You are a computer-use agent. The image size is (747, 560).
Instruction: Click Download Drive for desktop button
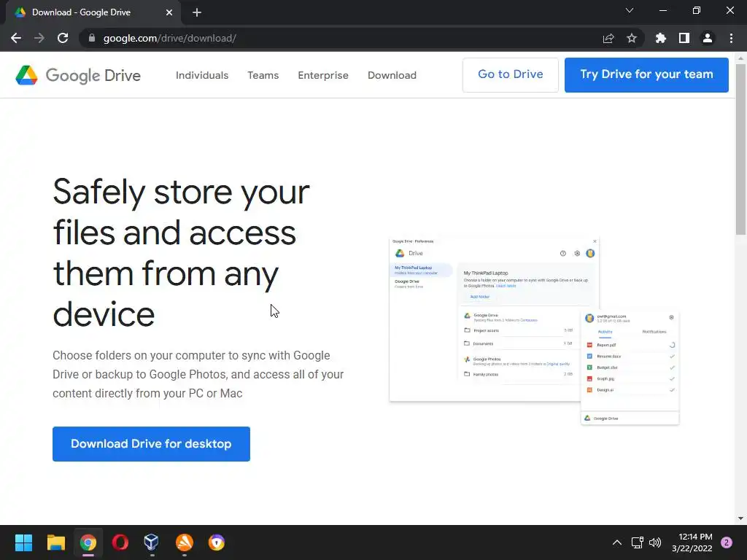[151, 444]
